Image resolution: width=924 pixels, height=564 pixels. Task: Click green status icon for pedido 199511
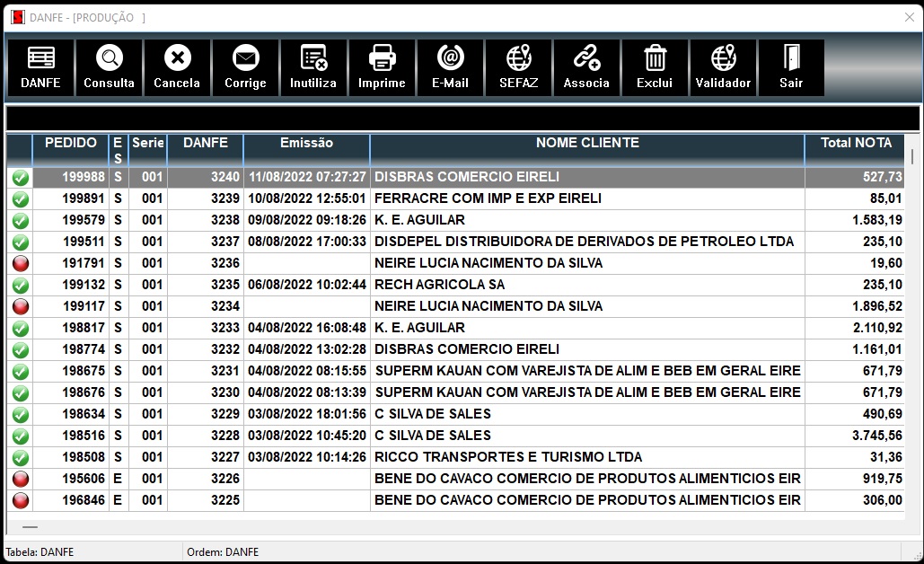(21, 242)
